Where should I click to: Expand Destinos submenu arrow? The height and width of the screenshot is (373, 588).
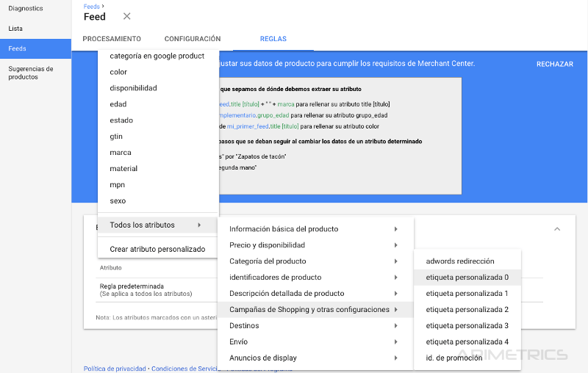coord(395,325)
